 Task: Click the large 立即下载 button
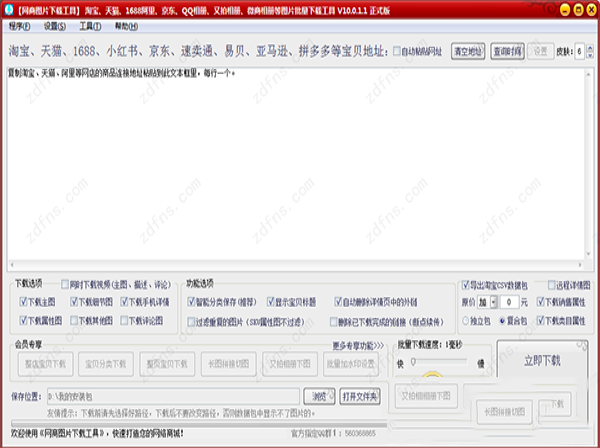coord(542,360)
